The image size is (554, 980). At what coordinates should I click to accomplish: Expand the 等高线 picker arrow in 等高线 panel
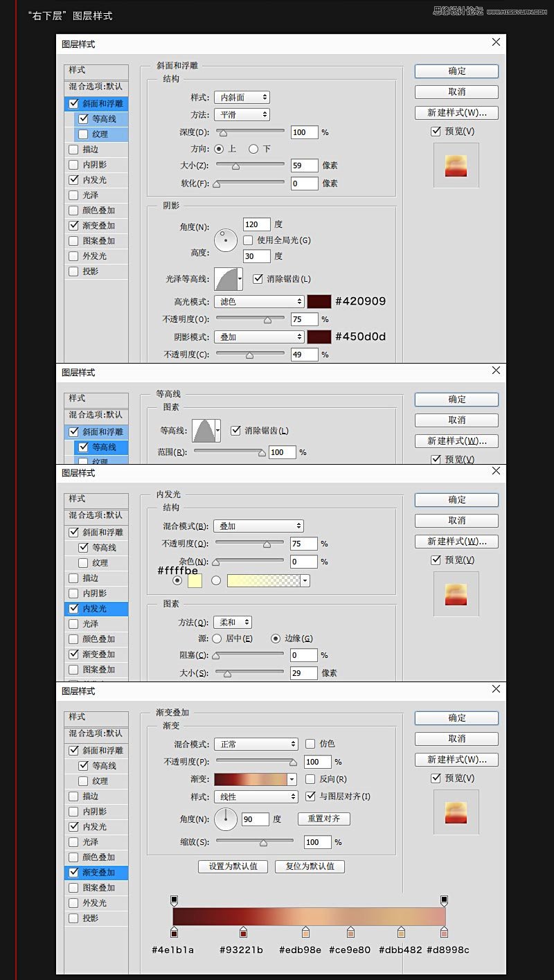coord(218,430)
